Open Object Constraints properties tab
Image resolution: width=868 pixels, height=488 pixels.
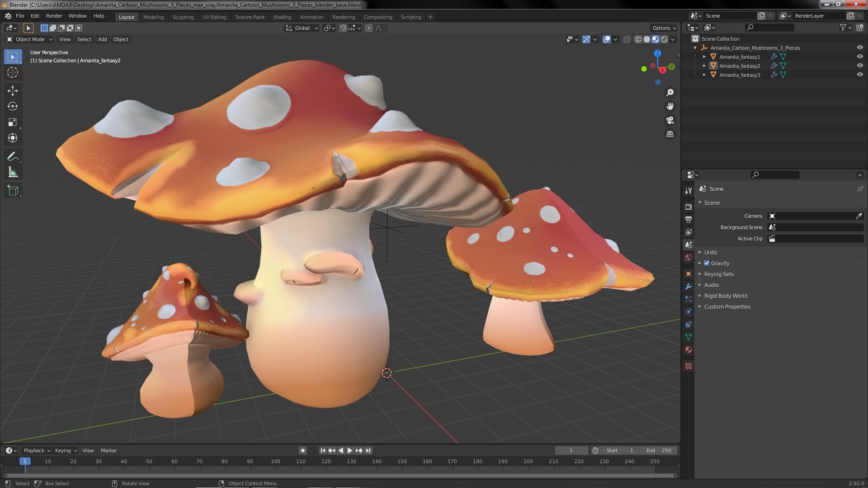pyautogui.click(x=689, y=324)
